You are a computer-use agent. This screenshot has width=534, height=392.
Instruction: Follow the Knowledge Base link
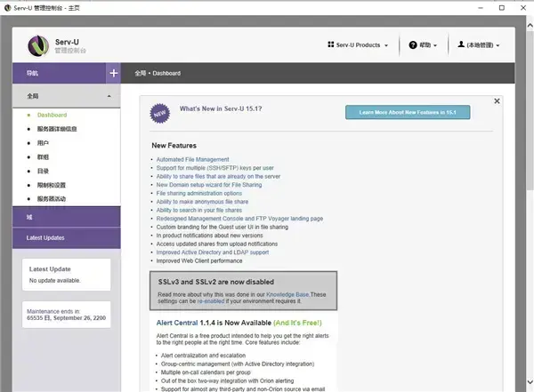tap(287, 294)
